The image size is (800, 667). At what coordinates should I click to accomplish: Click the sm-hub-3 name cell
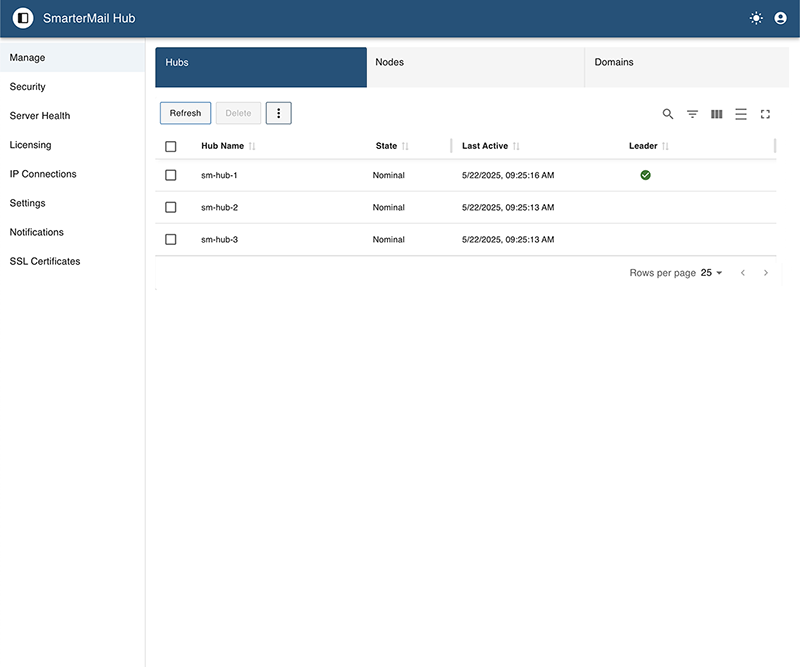click(x=219, y=239)
